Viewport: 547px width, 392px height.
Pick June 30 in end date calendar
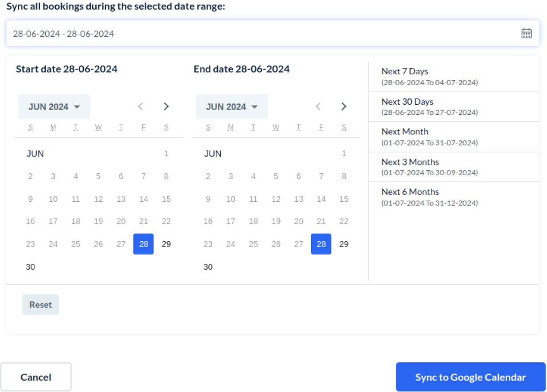[208, 267]
